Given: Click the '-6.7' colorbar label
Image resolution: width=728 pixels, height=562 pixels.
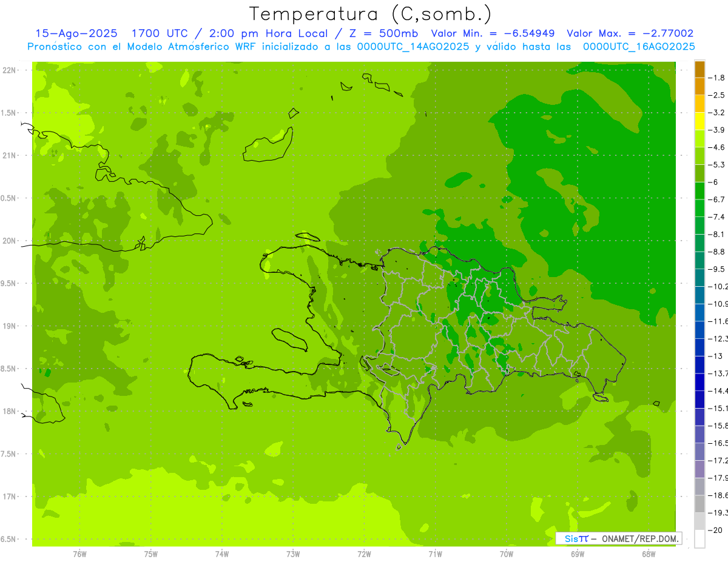Looking at the screenshot, I should 717,199.
